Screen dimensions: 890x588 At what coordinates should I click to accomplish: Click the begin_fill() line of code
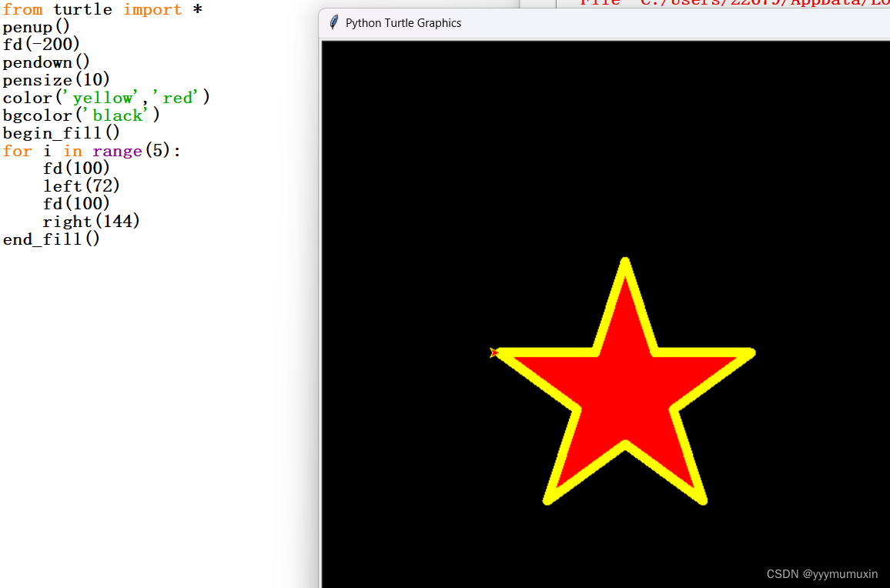pyautogui.click(x=60, y=132)
